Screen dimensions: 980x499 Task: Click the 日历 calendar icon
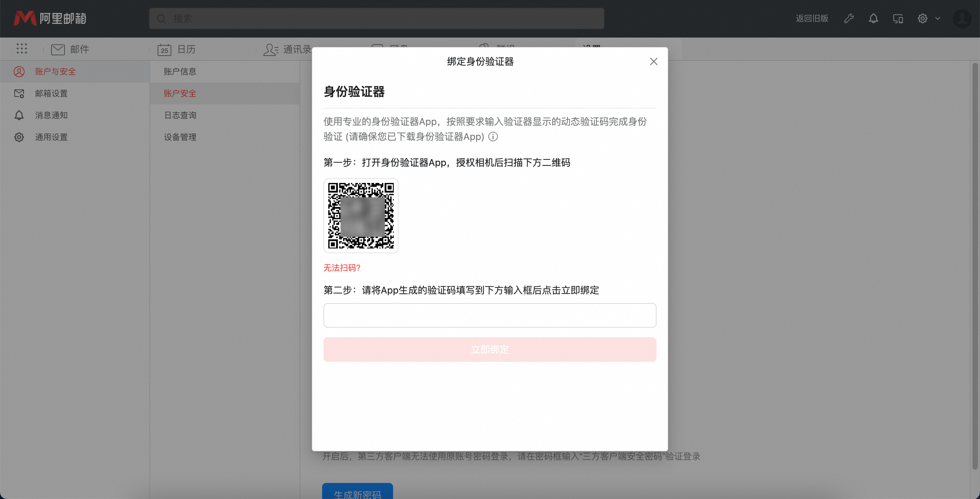(x=164, y=49)
